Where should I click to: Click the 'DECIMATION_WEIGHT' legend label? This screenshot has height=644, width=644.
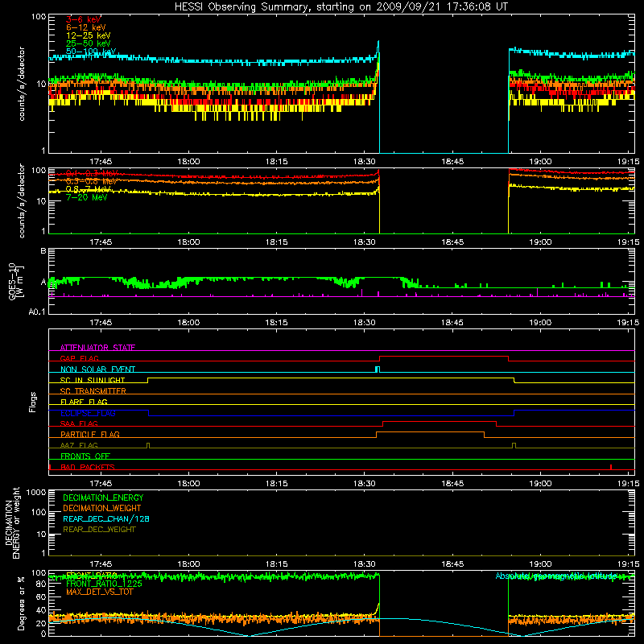click(x=102, y=508)
